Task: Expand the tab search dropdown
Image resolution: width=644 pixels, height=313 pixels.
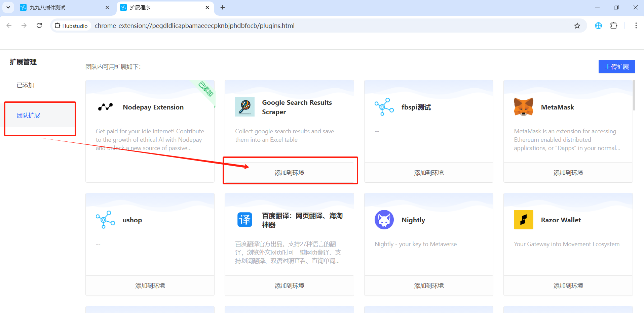Action: click(8, 7)
